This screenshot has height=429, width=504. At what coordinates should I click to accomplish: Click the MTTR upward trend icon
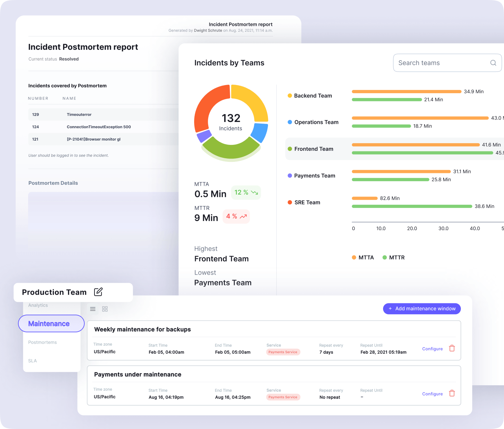click(x=243, y=216)
